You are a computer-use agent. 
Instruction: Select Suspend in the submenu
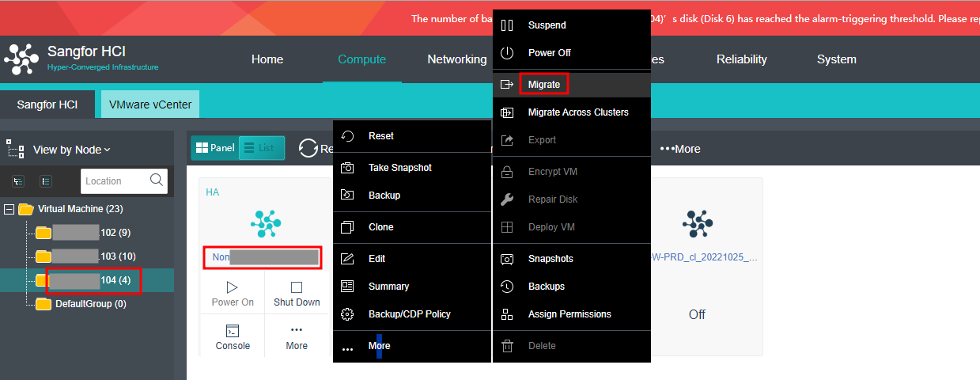pos(572,25)
